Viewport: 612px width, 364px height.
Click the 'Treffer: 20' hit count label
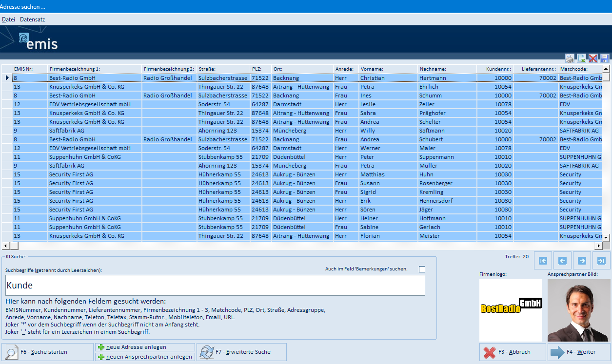pos(517,256)
